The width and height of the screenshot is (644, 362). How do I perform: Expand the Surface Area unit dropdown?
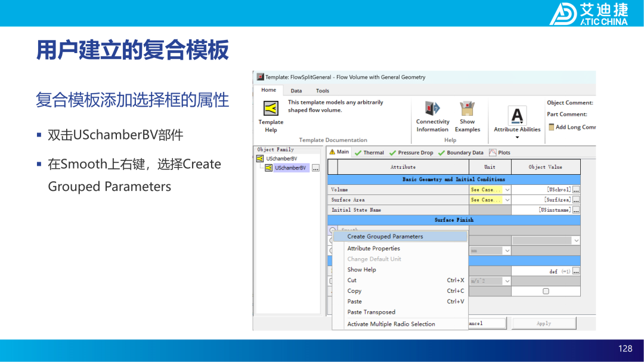pos(507,200)
